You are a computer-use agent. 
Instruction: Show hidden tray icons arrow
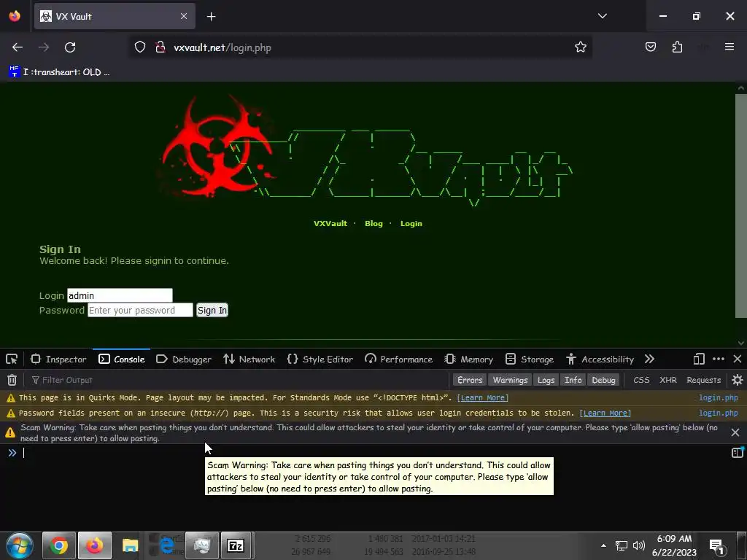603,545
